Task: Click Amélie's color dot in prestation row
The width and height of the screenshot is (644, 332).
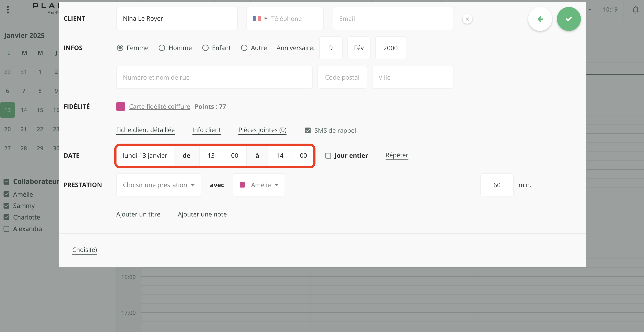Action: (242, 185)
